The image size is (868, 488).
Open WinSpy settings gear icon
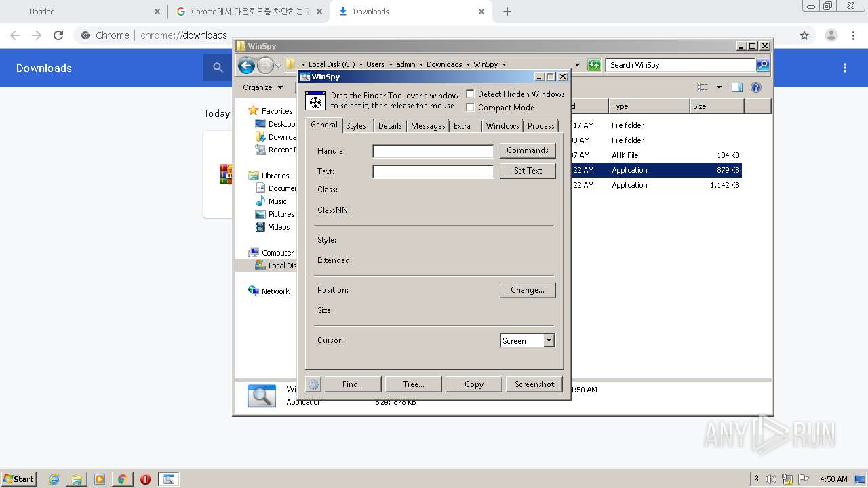click(313, 384)
